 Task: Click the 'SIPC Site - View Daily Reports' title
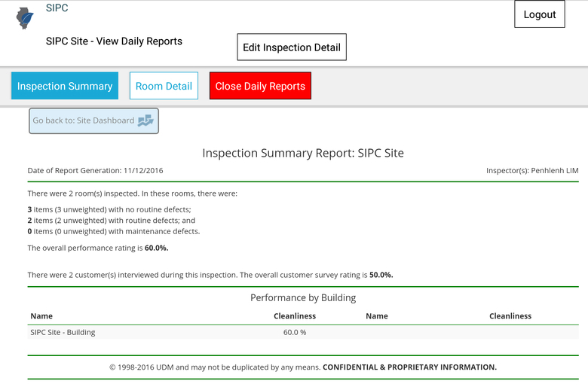tap(114, 41)
